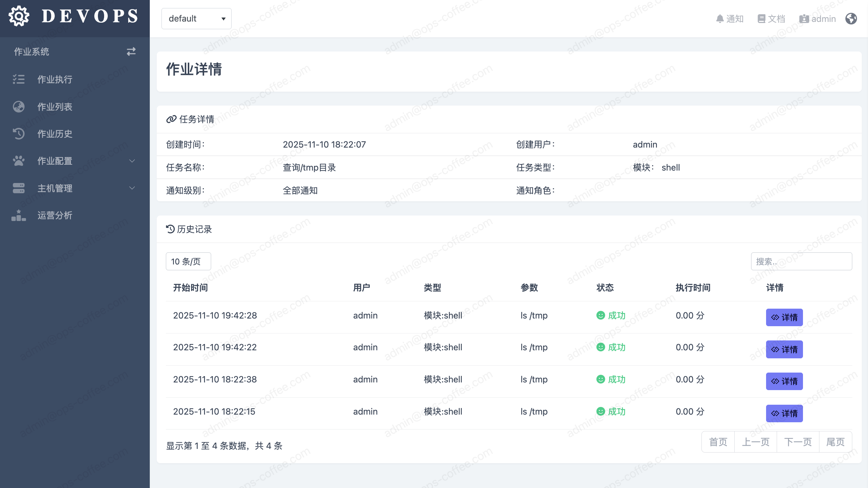868x488 pixels.
Task: Expand the 作业配置 submenu chevron
Action: point(132,161)
